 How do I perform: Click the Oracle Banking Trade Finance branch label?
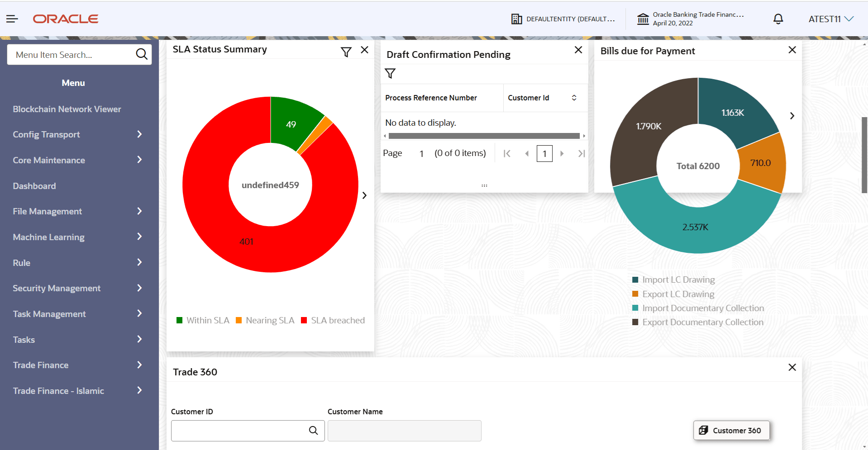(x=698, y=14)
